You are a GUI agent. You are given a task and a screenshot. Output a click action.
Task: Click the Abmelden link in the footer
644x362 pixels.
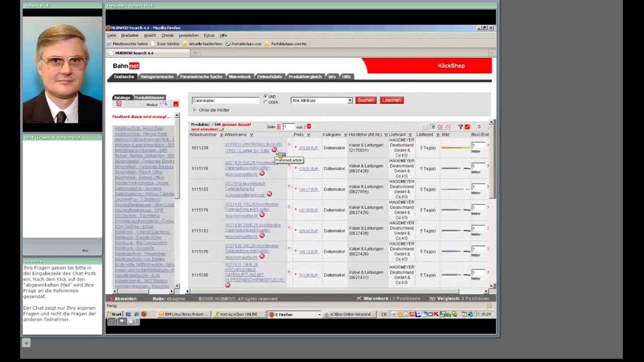pyautogui.click(x=126, y=299)
